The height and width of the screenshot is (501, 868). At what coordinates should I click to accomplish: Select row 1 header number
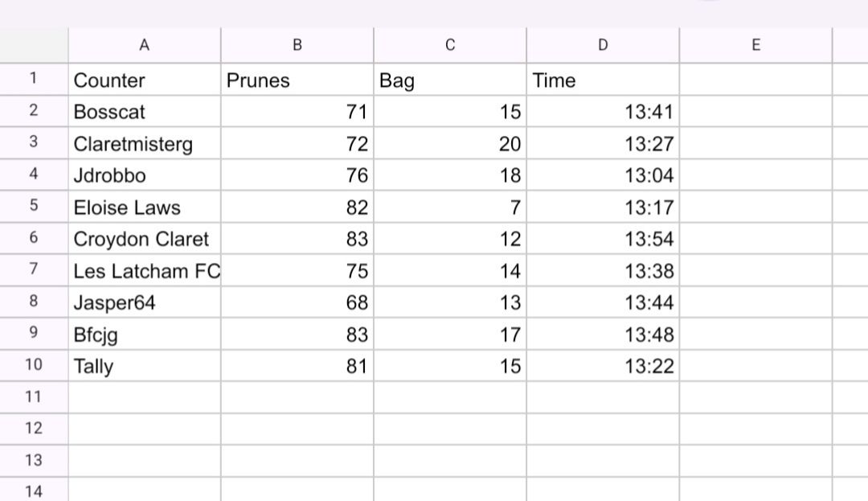coord(34,80)
